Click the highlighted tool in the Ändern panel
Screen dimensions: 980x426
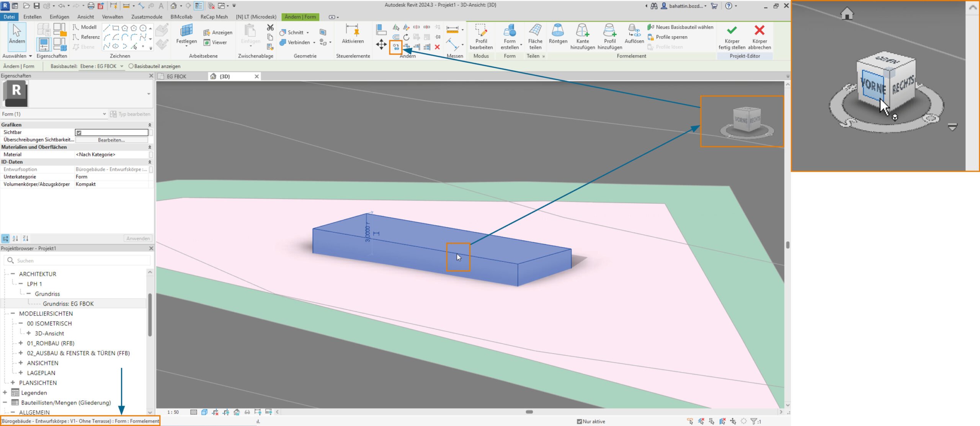tap(396, 47)
